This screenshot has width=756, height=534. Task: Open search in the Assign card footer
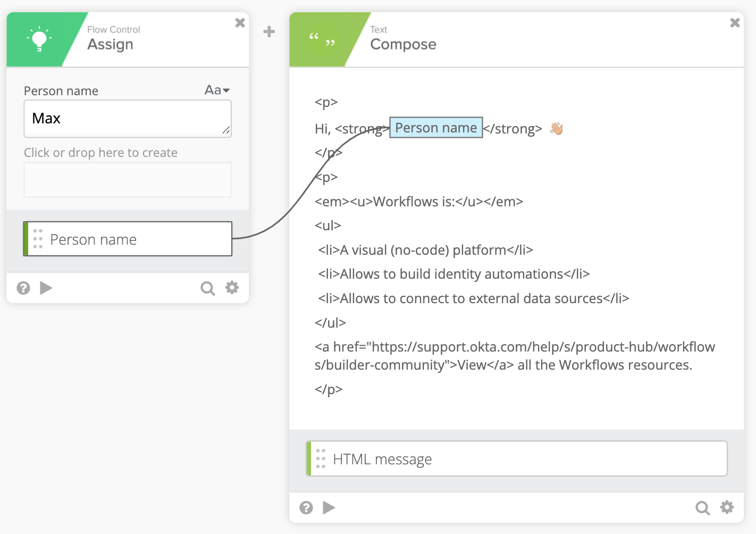207,288
